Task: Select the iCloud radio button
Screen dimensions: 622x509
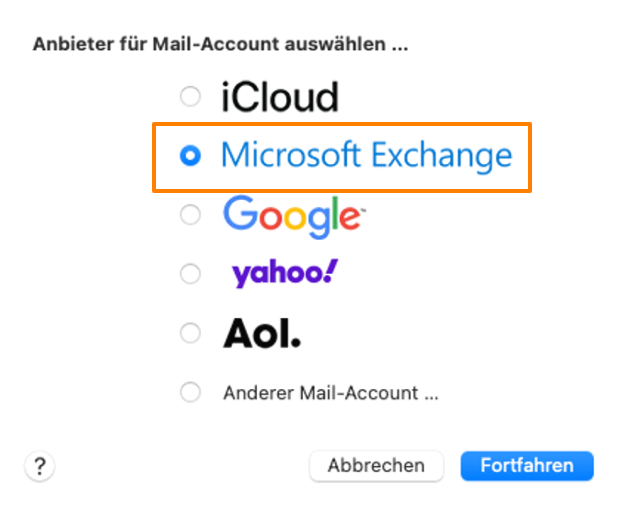Action: point(190,96)
